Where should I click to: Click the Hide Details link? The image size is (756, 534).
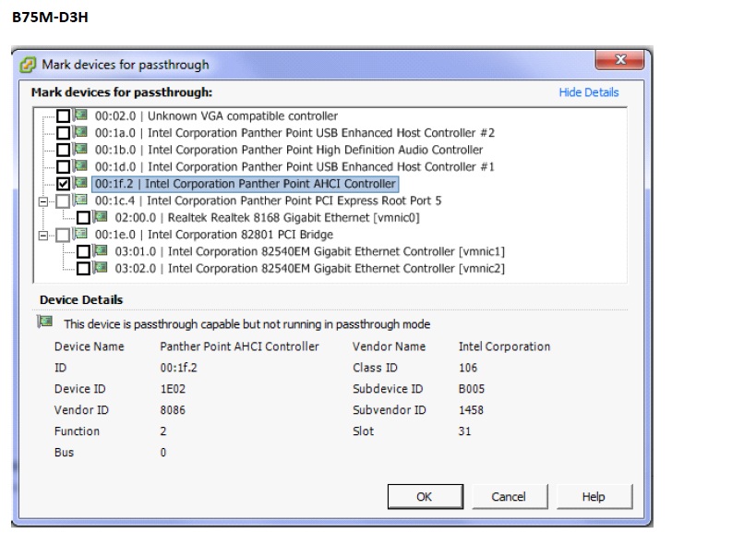point(589,92)
